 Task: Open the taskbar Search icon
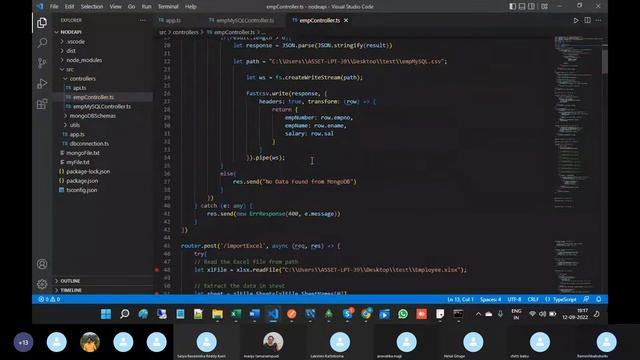[x=124, y=314]
